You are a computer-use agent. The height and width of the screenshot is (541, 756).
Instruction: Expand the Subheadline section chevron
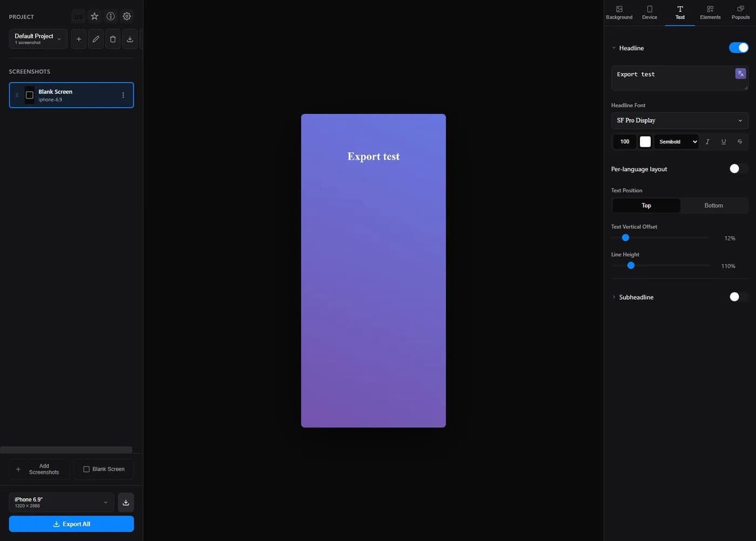tap(613, 297)
